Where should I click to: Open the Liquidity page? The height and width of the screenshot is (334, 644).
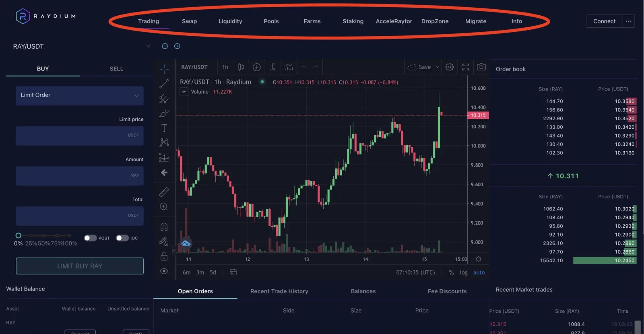point(230,21)
